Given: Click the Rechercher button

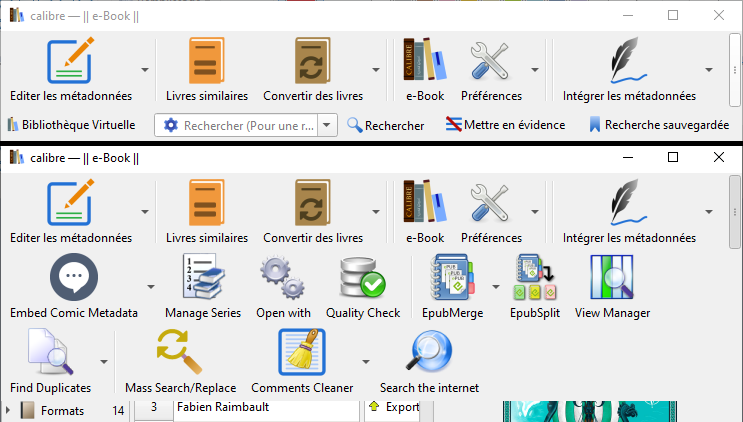Looking at the screenshot, I should point(385,125).
